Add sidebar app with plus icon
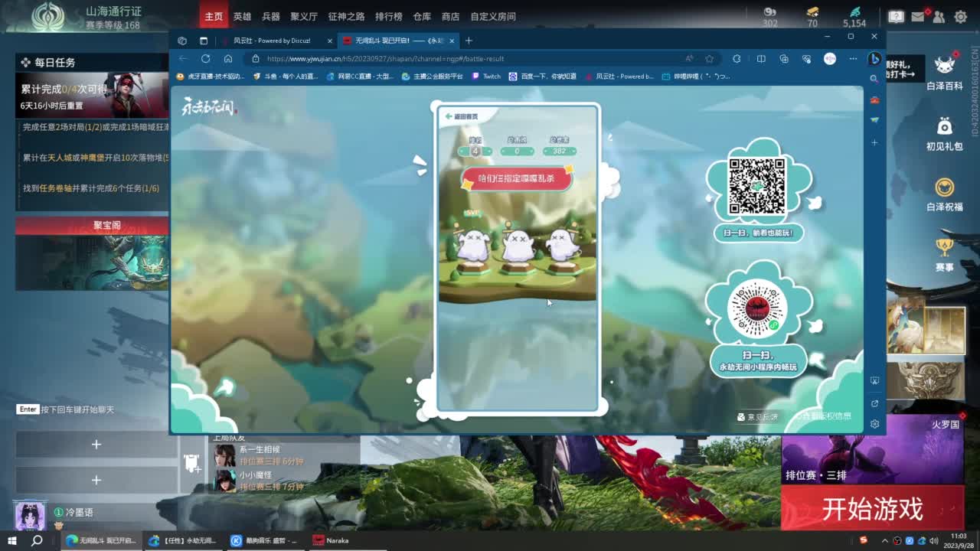The image size is (980, 551). click(x=874, y=142)
